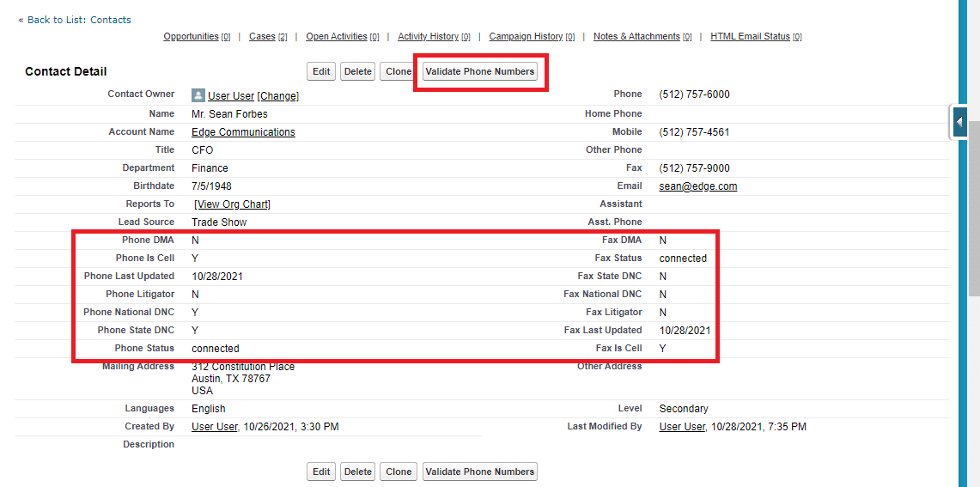Open Edge Communications account
The height and width of the screenshot is (487, 980).
[x=243, y=132]
